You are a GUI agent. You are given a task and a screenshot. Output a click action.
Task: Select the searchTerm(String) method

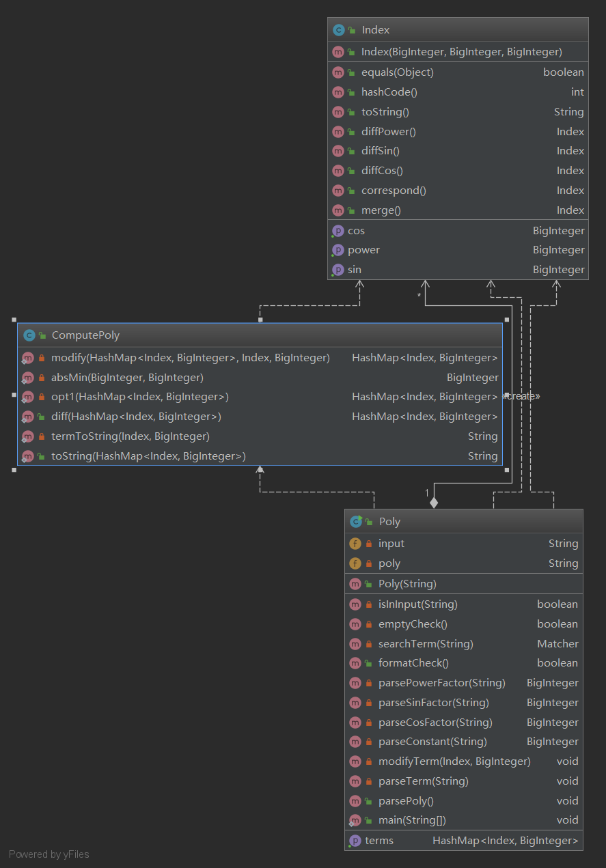[464, 644]
